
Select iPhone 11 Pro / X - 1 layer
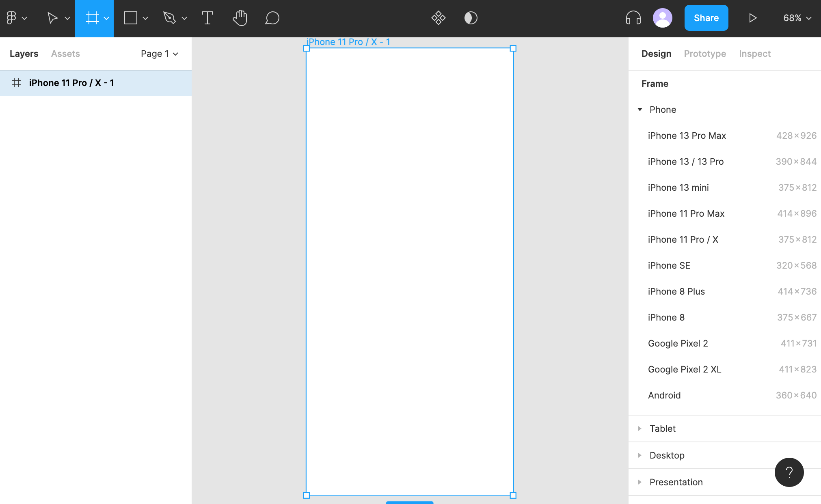point(71,83)
